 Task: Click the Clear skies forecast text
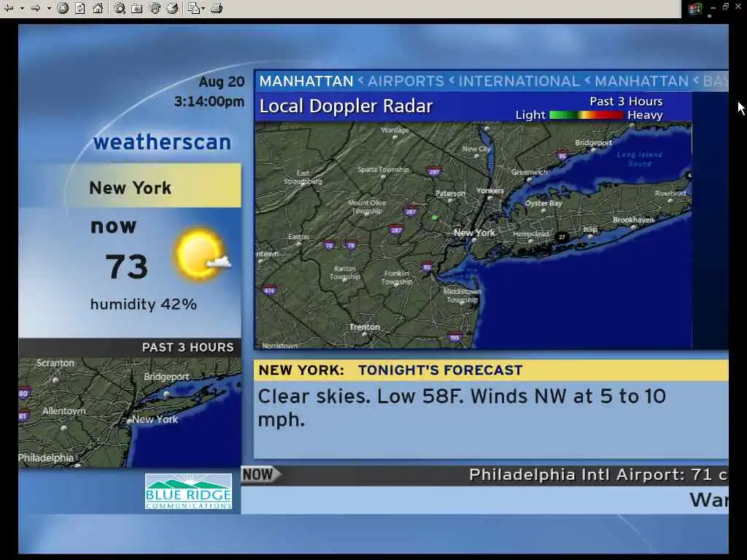(x=462, y=408)
